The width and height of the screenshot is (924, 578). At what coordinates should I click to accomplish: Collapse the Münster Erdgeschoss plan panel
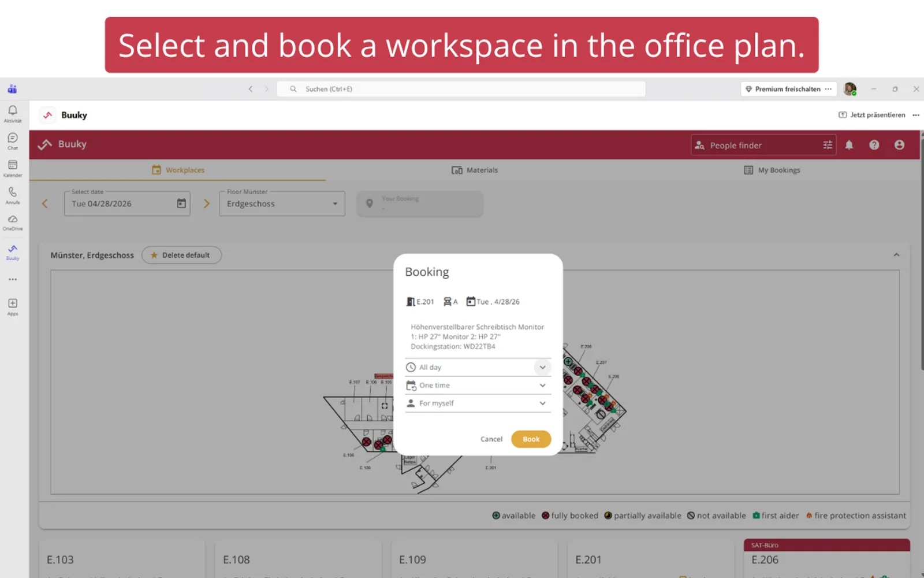tap(896, 255)
